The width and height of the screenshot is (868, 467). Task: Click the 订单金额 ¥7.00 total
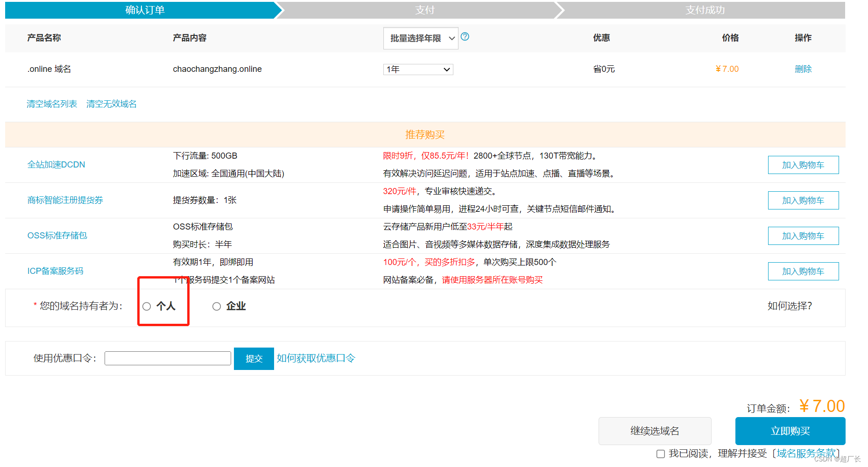coord(821,406)
